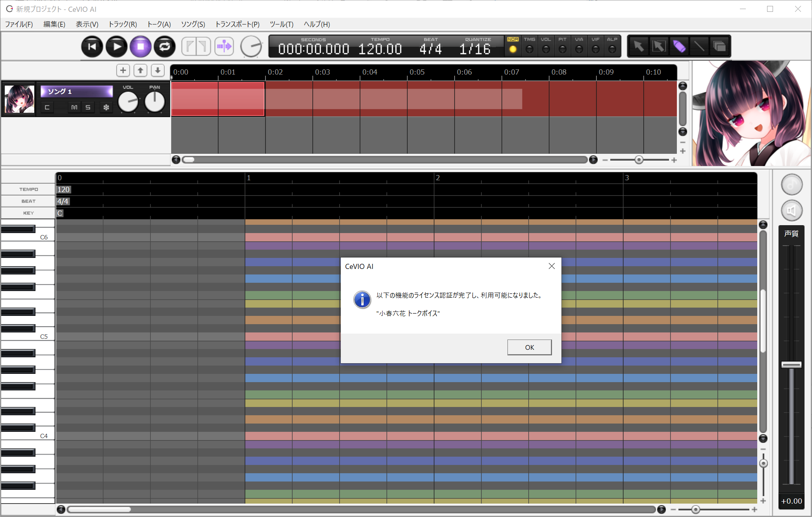This screenshot has height=517, width=812.
Task: Open the Song menu ソング(S)
Action: [193, 24]
